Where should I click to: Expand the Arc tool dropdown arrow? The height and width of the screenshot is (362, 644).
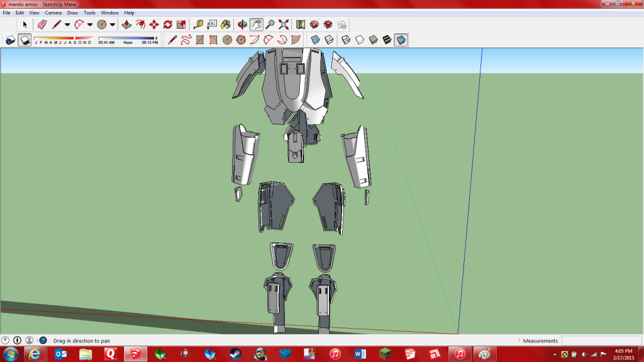pos(90,25)
